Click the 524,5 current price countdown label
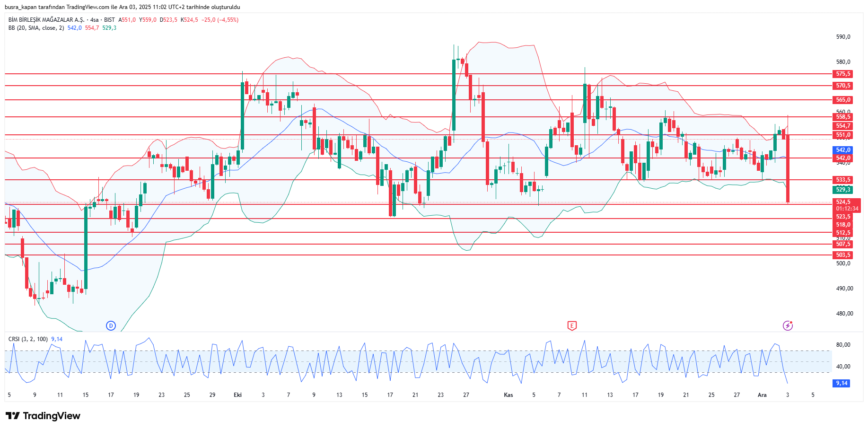The image size is (868, 430). pos(846,205)
